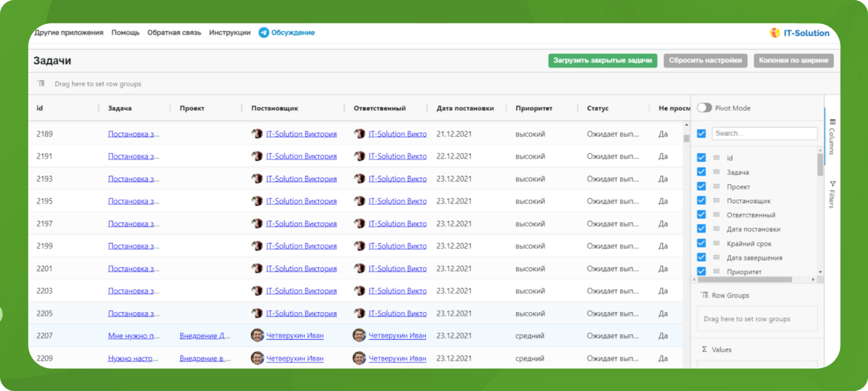Sort by the Дата постановки column header

click(465, 108)
